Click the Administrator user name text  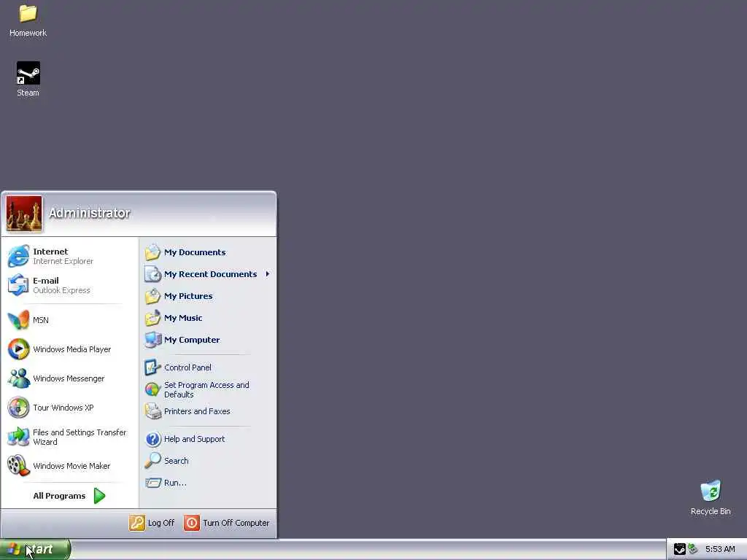coord(90,213)
